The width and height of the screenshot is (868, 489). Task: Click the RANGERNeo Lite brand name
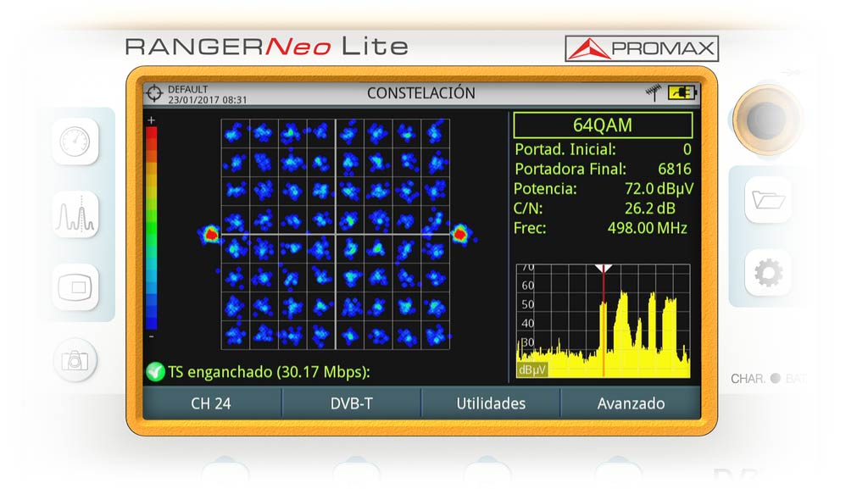[x=267, y=47]
